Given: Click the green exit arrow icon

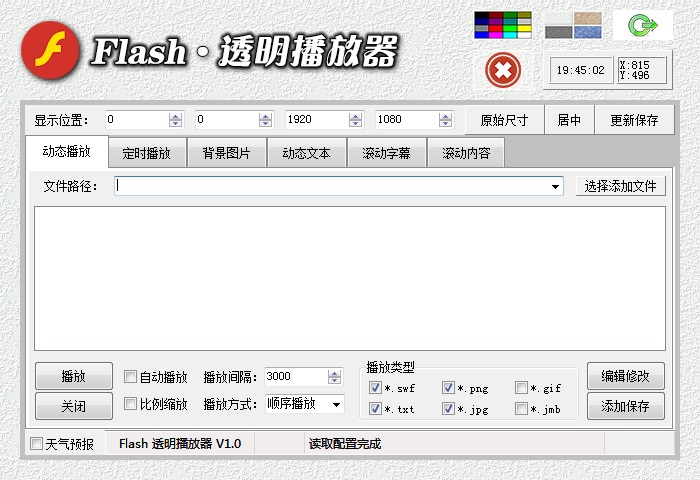Looking at the screenshot, I should (643, 25).
